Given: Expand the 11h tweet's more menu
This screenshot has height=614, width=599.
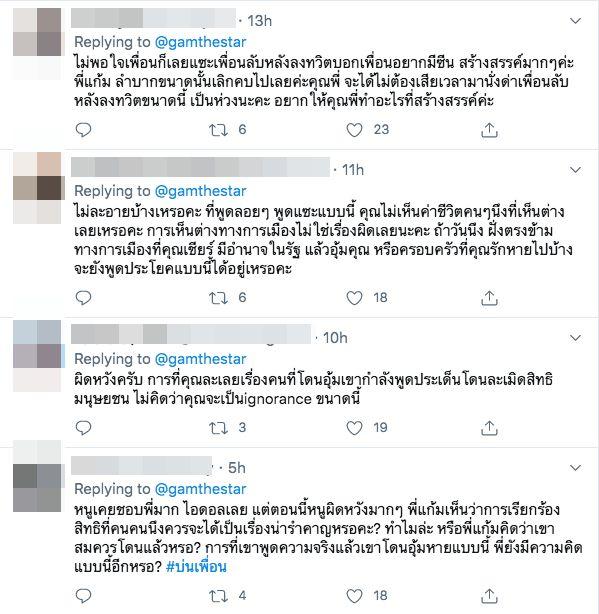Looking at the screenshot, I should point(575,170).
